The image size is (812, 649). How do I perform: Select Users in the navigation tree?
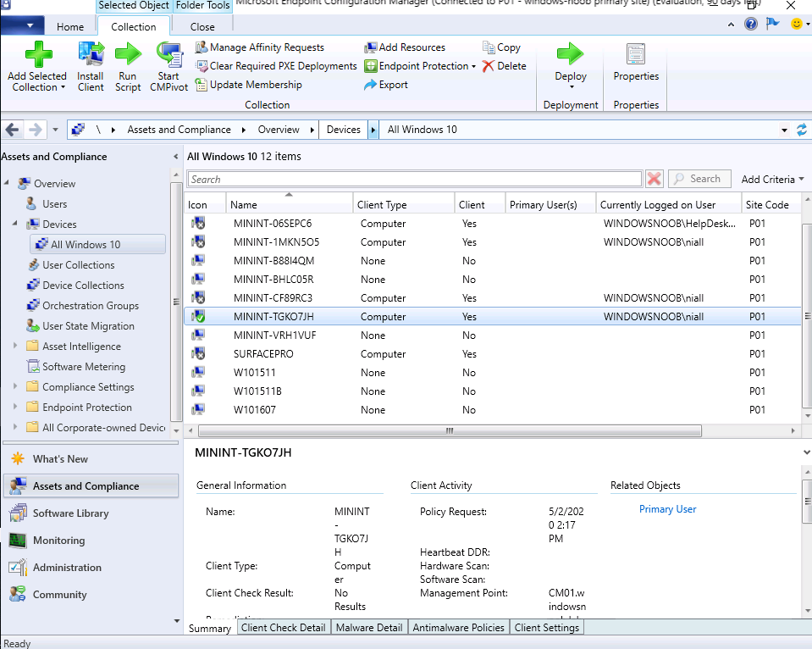(x=54, y=204)
